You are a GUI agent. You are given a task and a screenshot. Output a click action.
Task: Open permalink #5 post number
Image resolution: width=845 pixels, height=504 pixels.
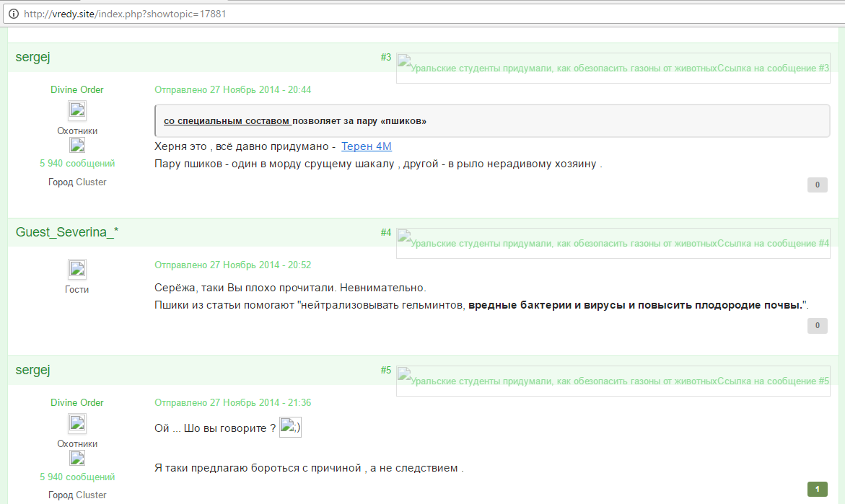coord(386,370)
